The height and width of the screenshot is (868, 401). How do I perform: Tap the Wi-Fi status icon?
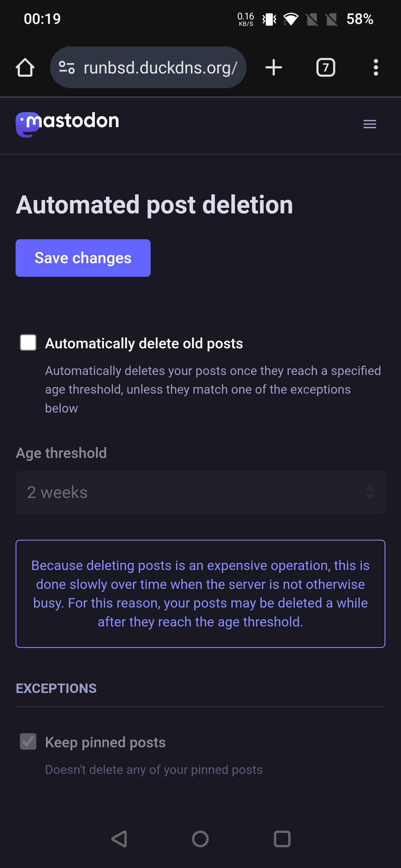(290, 19)
